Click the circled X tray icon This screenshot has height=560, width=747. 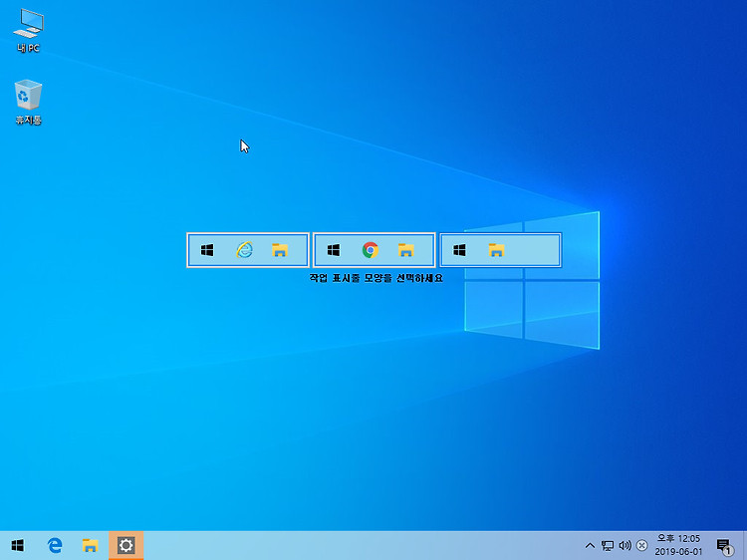(641, 546)
